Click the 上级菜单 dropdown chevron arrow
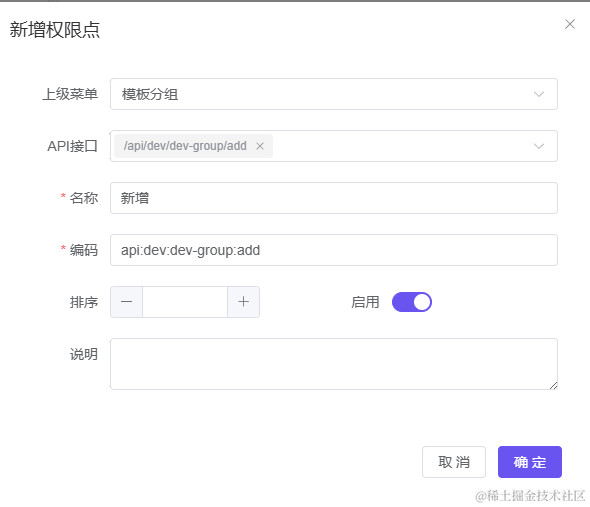Viewport: 590px width, 507px height. coord(539,94)
